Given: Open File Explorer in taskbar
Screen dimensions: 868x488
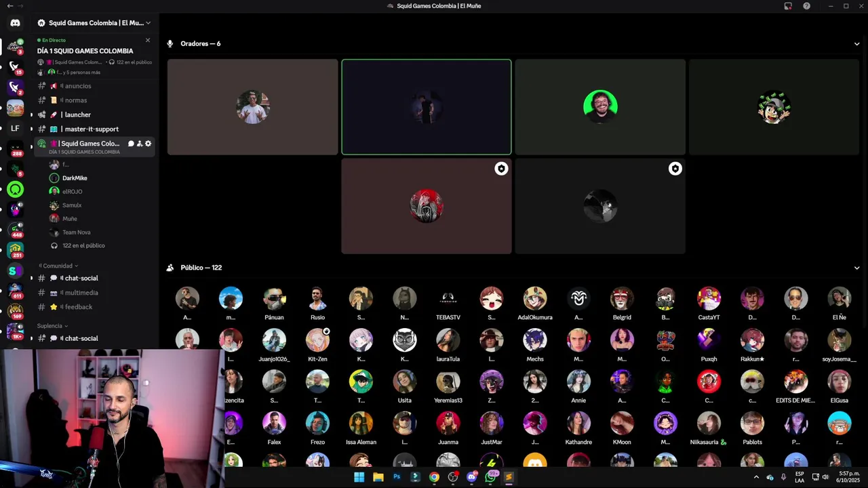Looking at the screenshot, I should [378, 477].
